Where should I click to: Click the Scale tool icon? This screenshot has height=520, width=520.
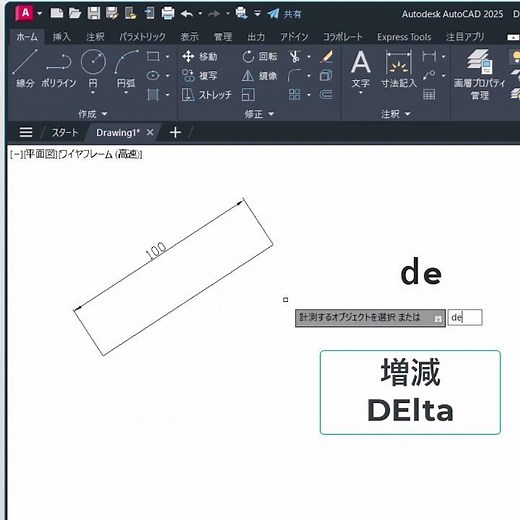[x=248, y=95]
